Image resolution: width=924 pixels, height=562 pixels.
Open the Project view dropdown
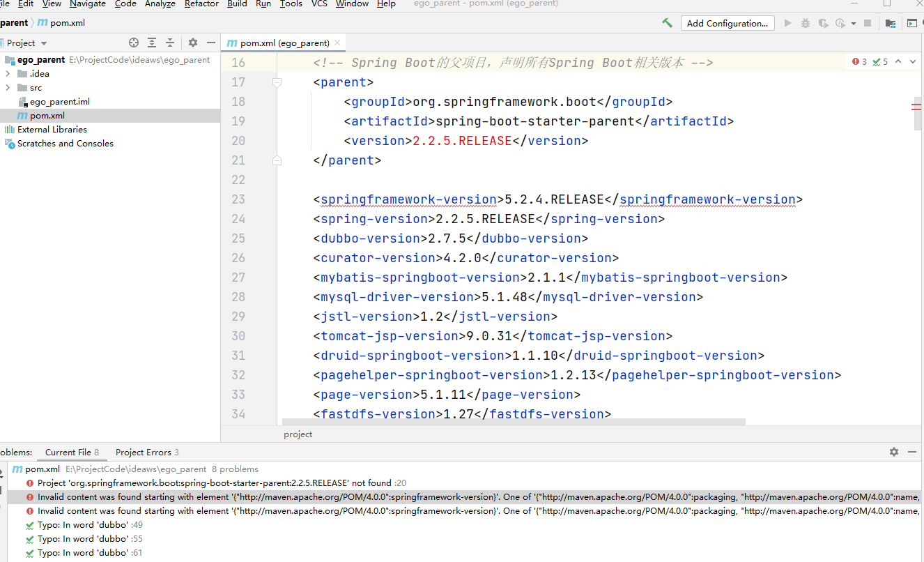(26, 43)
